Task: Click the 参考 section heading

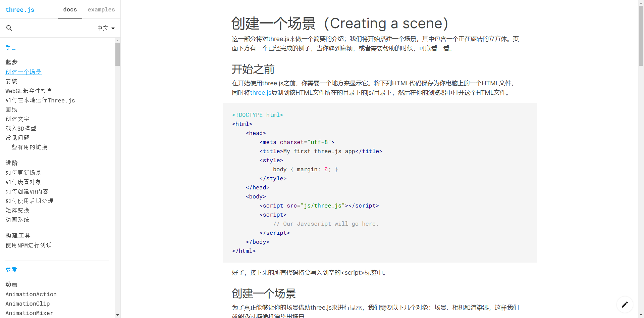Action: pyautogui.click(x=11, y=269)
